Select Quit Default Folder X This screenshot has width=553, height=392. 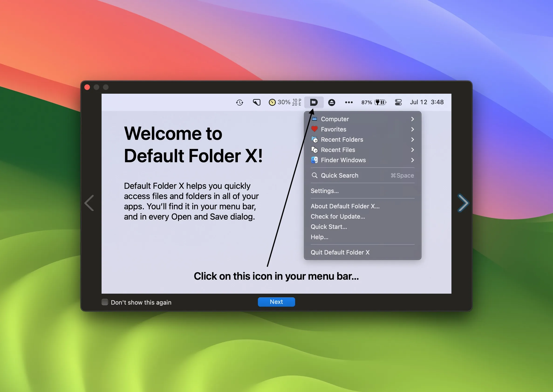point(340,252)
